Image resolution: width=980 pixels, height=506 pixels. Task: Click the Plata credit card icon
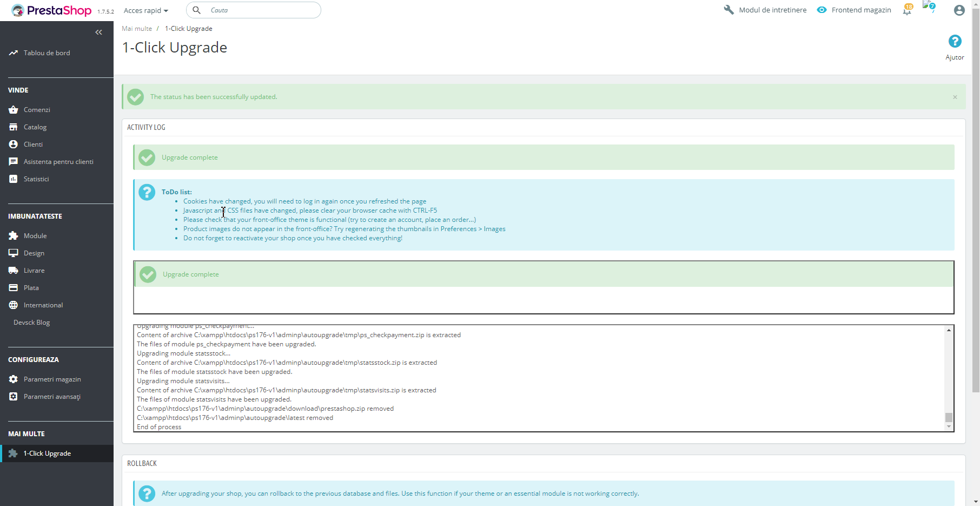click(x=14, y=288)
